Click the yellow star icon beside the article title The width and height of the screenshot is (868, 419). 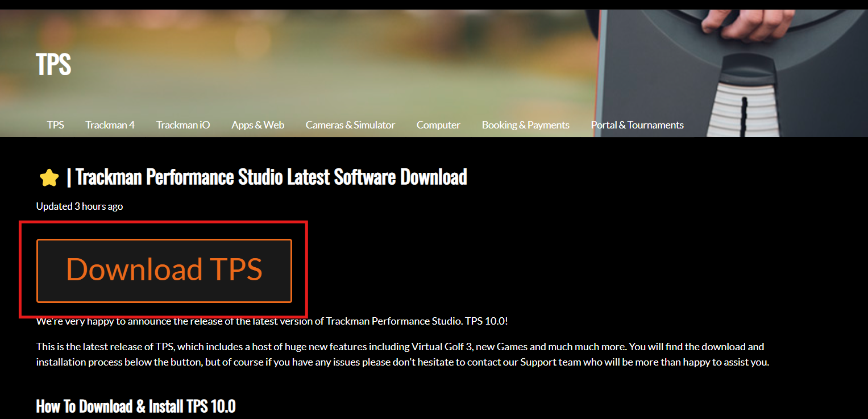point(49,177)
